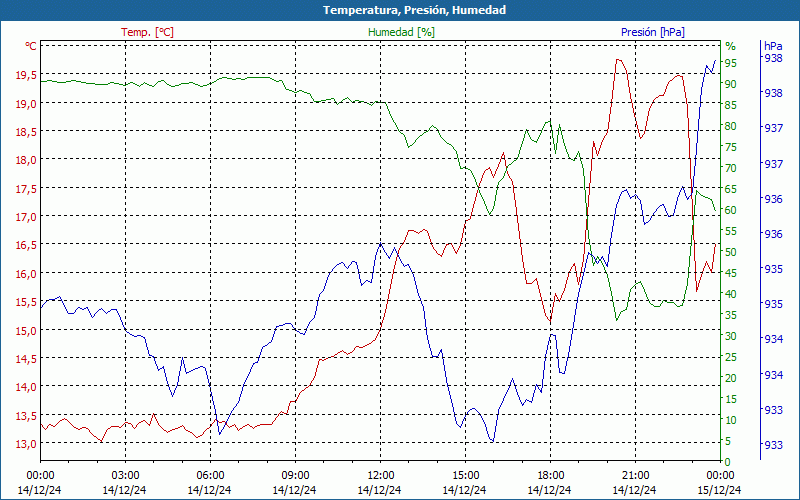Click '40' on the green humidity axis
The width and height of the screenshot is (800, 500).
pos(731,294)
